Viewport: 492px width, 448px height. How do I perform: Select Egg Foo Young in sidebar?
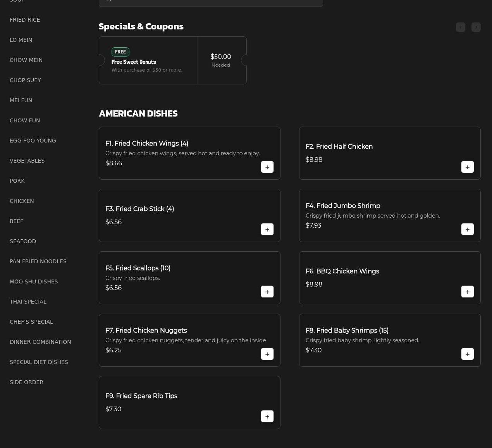(x=33, y=141)
